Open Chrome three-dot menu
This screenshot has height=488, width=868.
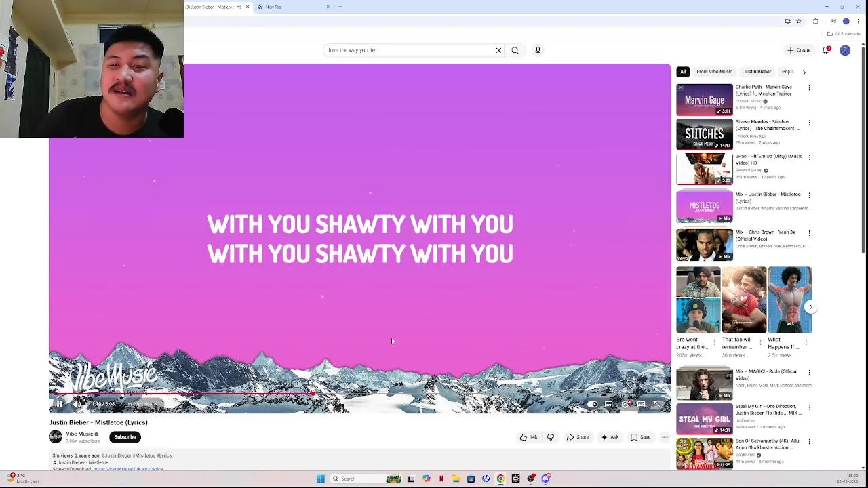[x=858, y=21]
